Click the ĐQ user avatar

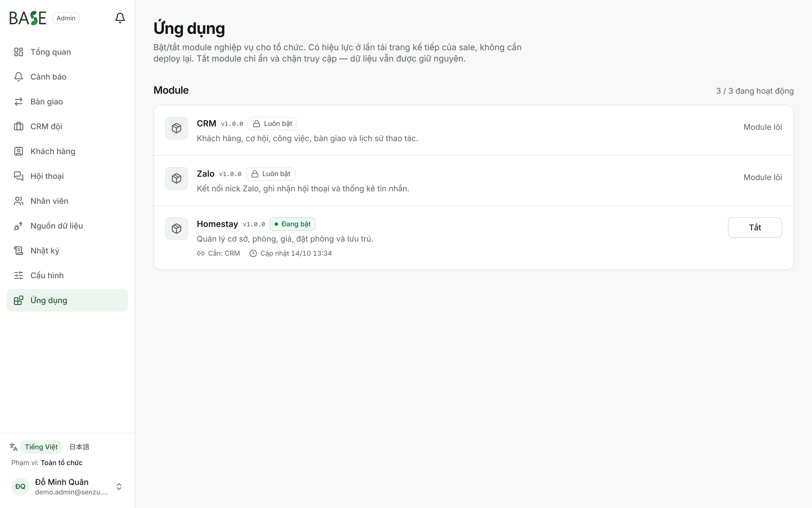click(x=20, y=487)
